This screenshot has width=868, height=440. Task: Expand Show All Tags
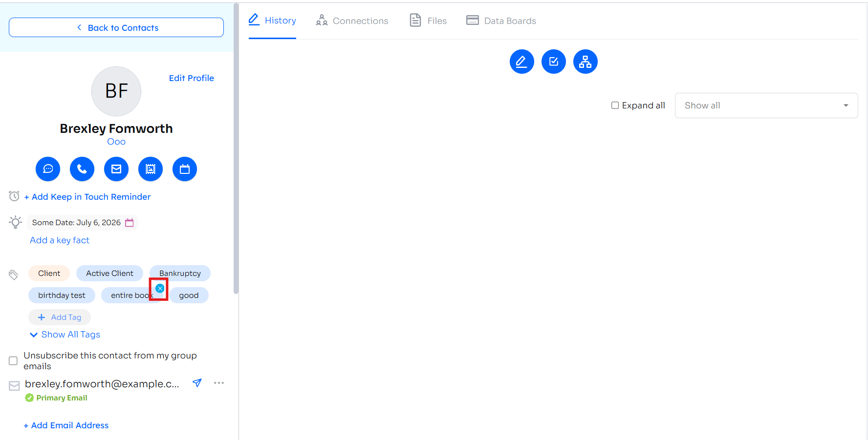65,335
